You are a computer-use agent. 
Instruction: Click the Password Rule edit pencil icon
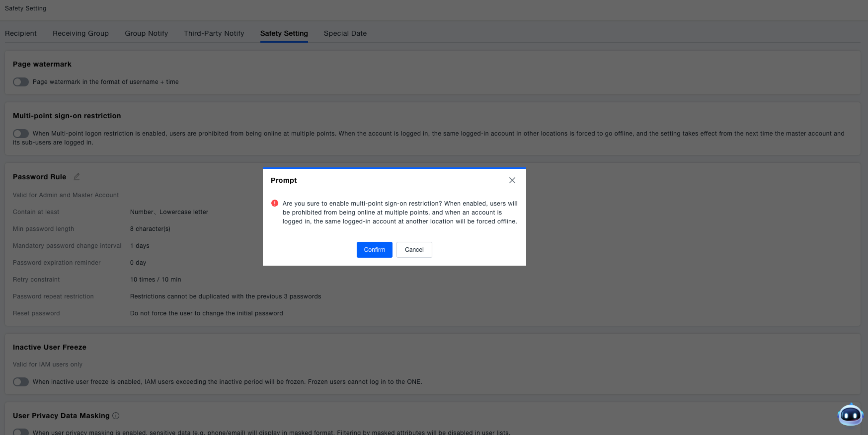77,177
